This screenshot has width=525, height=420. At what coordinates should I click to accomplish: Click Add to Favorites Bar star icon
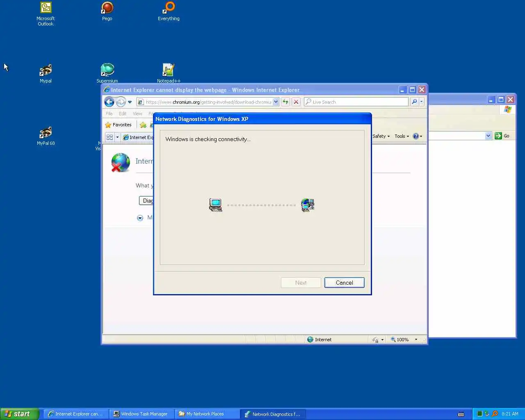[143, 125]
